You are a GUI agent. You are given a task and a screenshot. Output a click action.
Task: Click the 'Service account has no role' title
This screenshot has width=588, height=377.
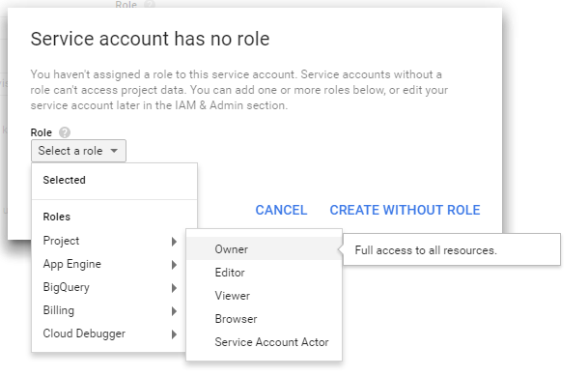click(150, 39)
